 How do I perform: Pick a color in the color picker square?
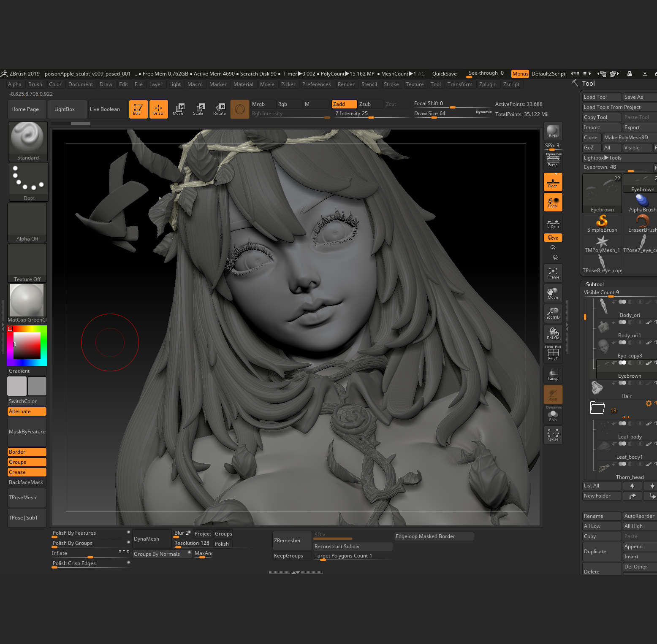(x=27, y=345)
